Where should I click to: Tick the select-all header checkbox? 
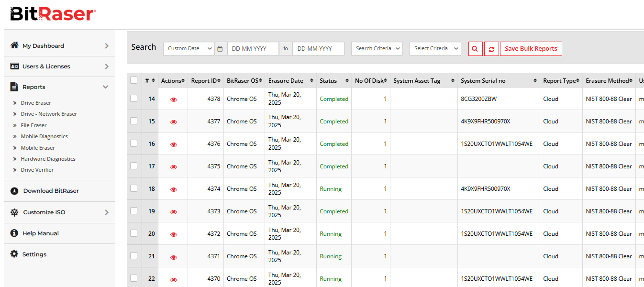point(134,80)
